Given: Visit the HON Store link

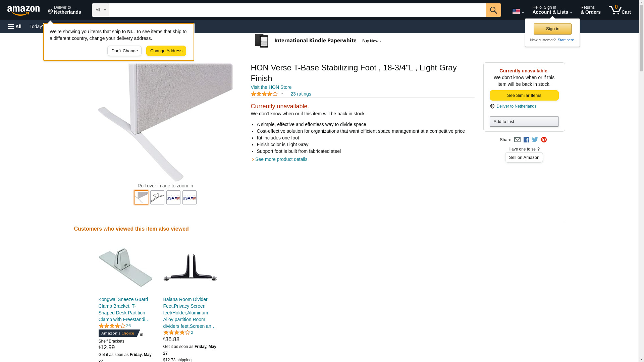Looking at the screenshot, I should (271, 87).
